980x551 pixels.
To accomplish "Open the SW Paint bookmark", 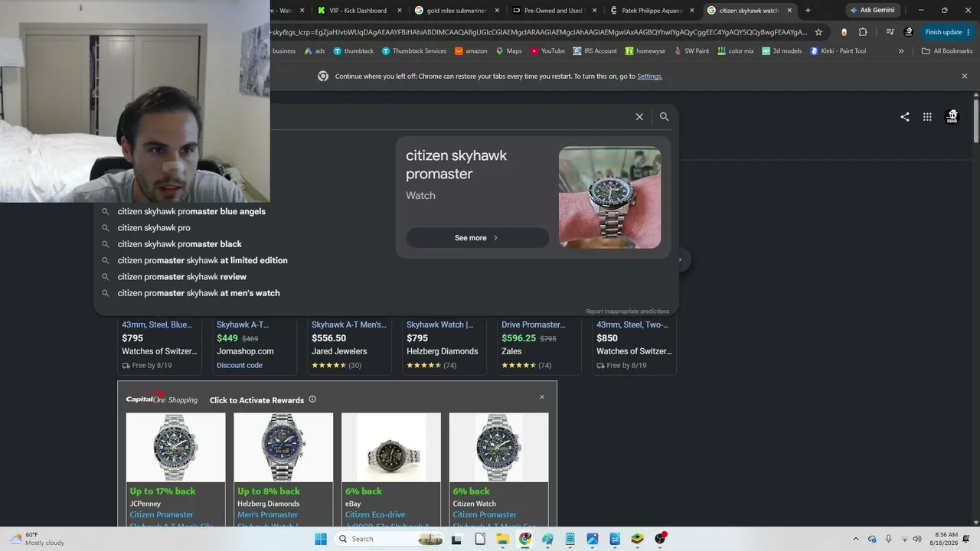I will click(691, 51).
